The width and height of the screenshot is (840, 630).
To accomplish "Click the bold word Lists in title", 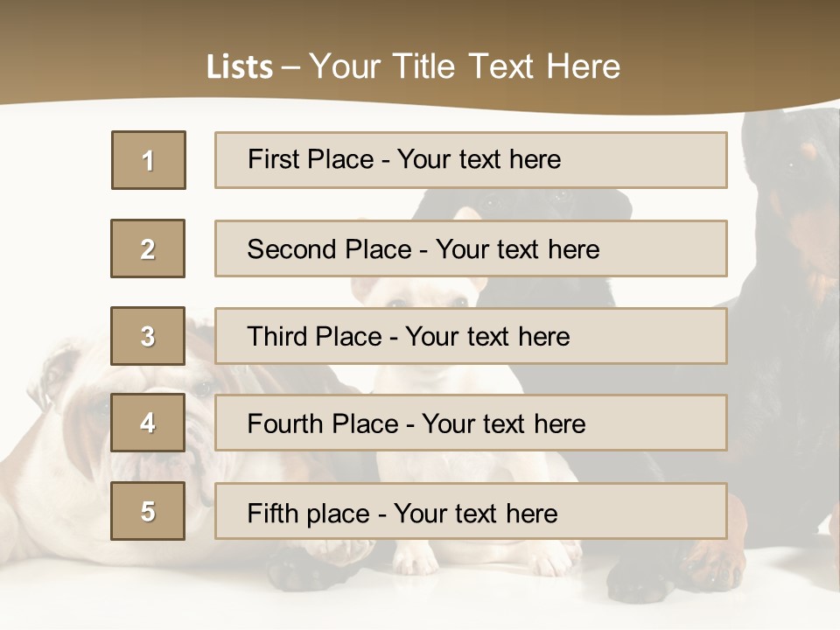I will (x=239, y=67).
